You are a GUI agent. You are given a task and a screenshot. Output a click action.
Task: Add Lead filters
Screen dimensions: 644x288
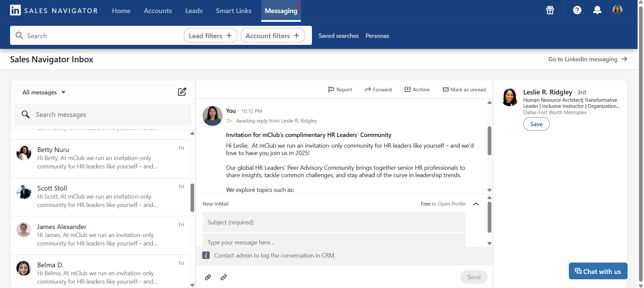[210, 35]
